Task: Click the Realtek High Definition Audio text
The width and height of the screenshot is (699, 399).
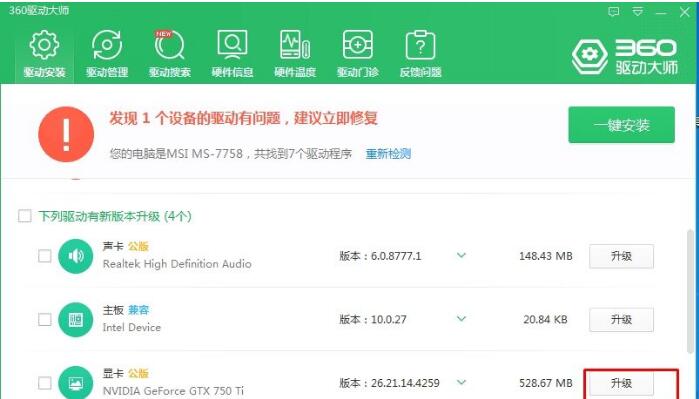Action: pos(177,264)
